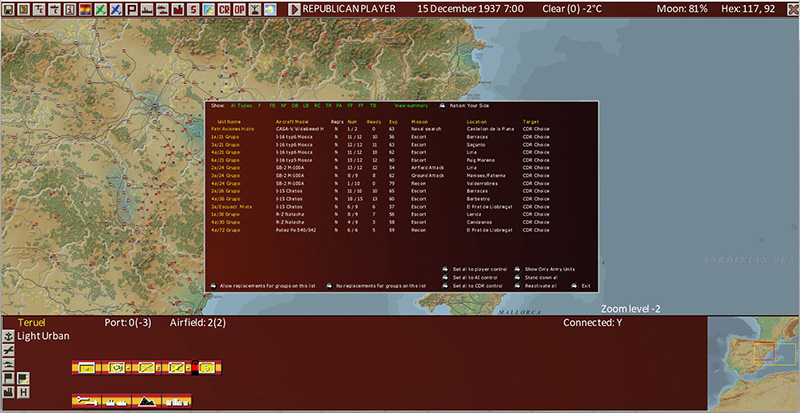Open the View summary link
This screenshot has height=413, width=800.
410,104
